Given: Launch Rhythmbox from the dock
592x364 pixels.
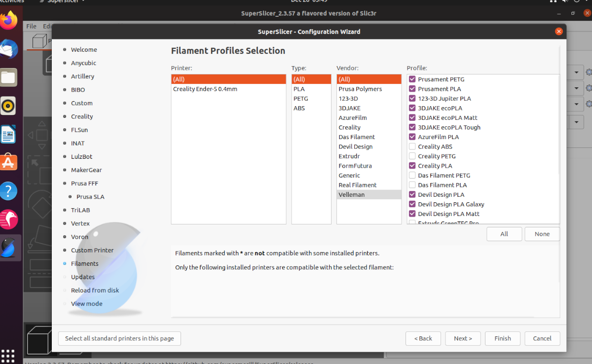Looking at the screenshot, I should (x=9, y=106).
